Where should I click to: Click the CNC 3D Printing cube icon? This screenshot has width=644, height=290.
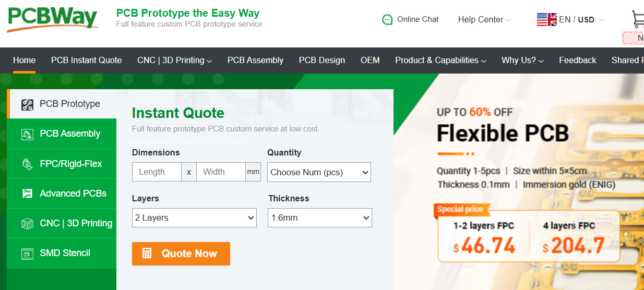[27, 223]
